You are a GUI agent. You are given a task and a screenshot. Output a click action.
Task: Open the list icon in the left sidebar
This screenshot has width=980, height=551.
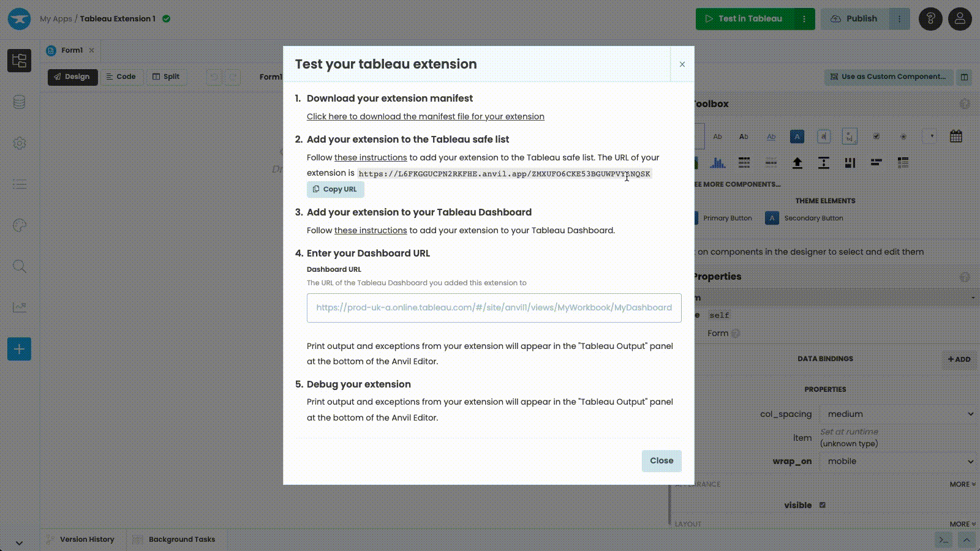pos(20,184)
